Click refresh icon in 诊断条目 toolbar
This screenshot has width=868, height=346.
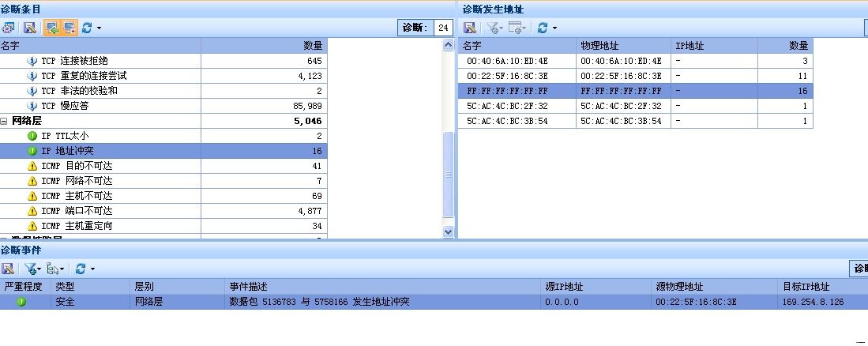click(x=87, y=28)
